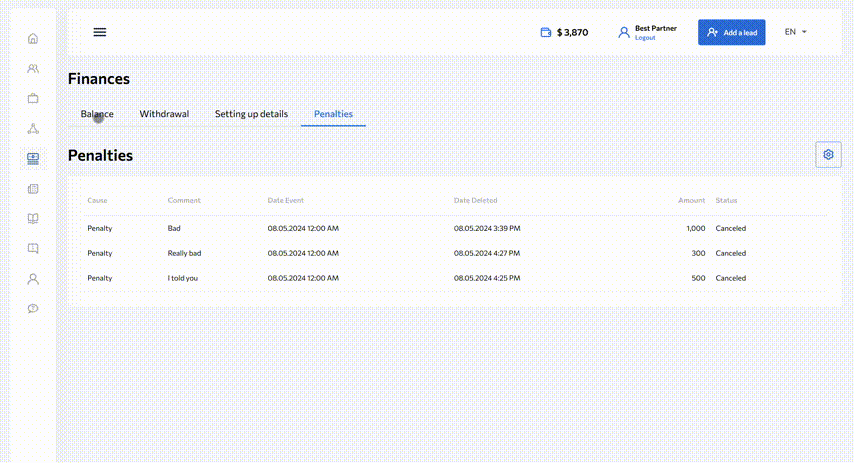Toggle the hamburger menu
The image size is (854, 463).
click(x=100, y=32)
